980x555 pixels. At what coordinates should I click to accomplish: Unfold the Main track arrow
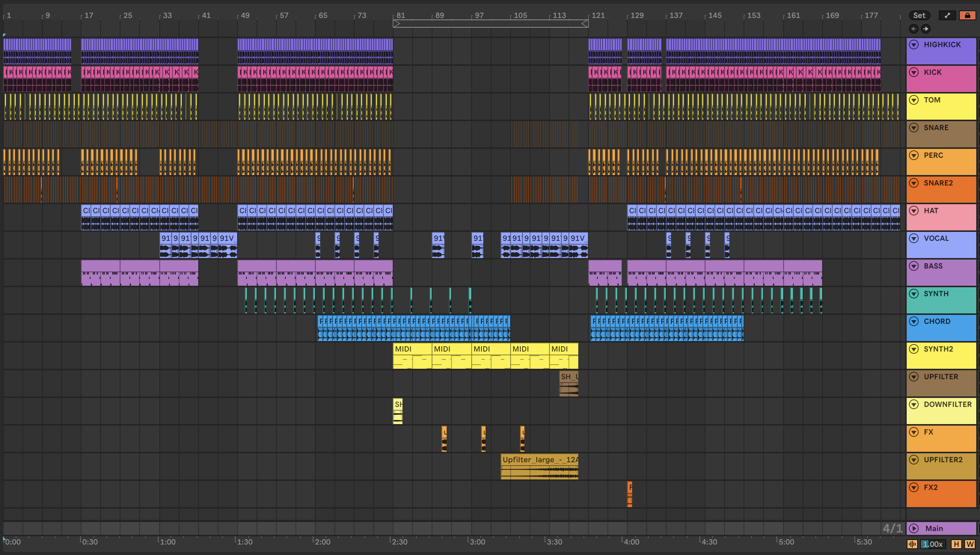(x=914, y=528)
